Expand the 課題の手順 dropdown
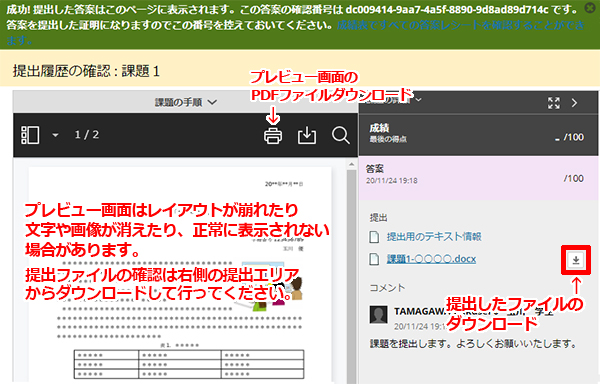This screenshot has width=600, height=384. tap(186, 102)
